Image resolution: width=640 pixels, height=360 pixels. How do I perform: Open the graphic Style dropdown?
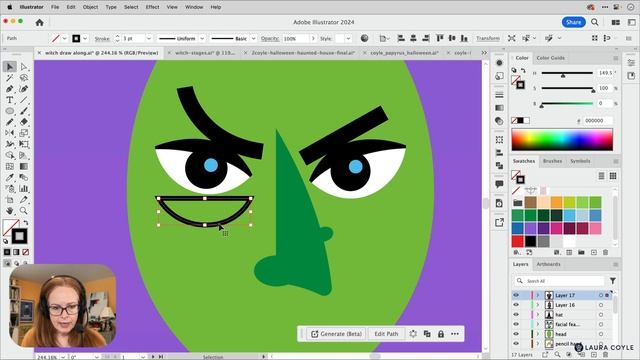coord(348,38)
